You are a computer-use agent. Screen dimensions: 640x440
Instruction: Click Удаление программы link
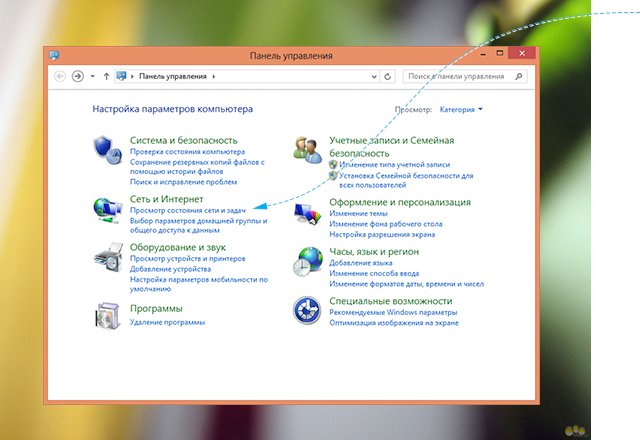[167, 322]
